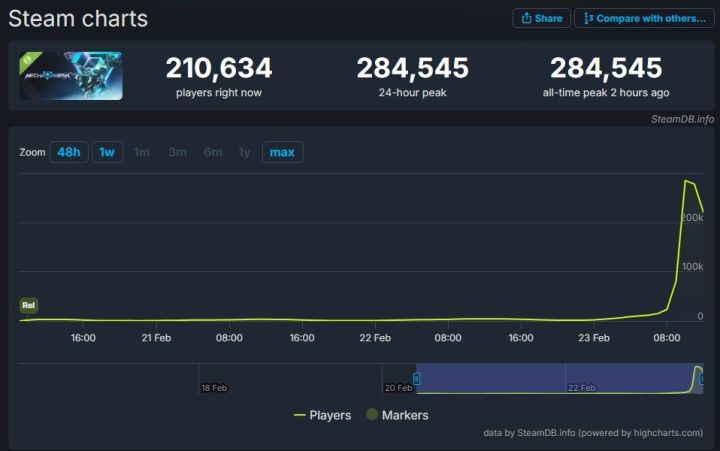
Task: Click the share icon in Share button
Action: [526, 18]
